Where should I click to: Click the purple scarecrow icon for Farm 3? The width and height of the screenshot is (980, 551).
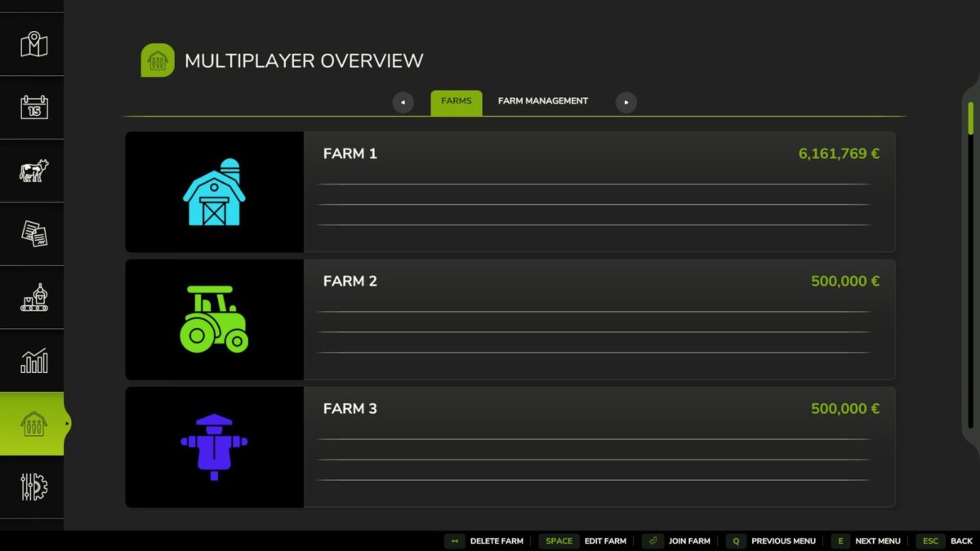pos(214,447)
